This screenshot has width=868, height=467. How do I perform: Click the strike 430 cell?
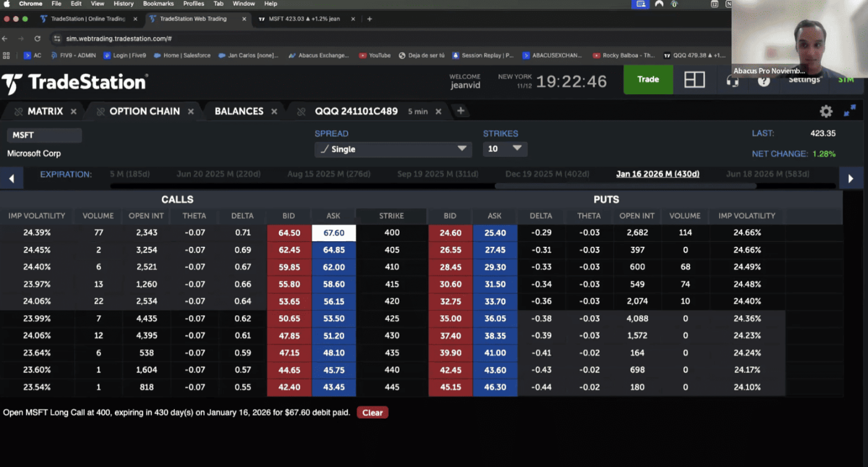click(x=392, y=336)
